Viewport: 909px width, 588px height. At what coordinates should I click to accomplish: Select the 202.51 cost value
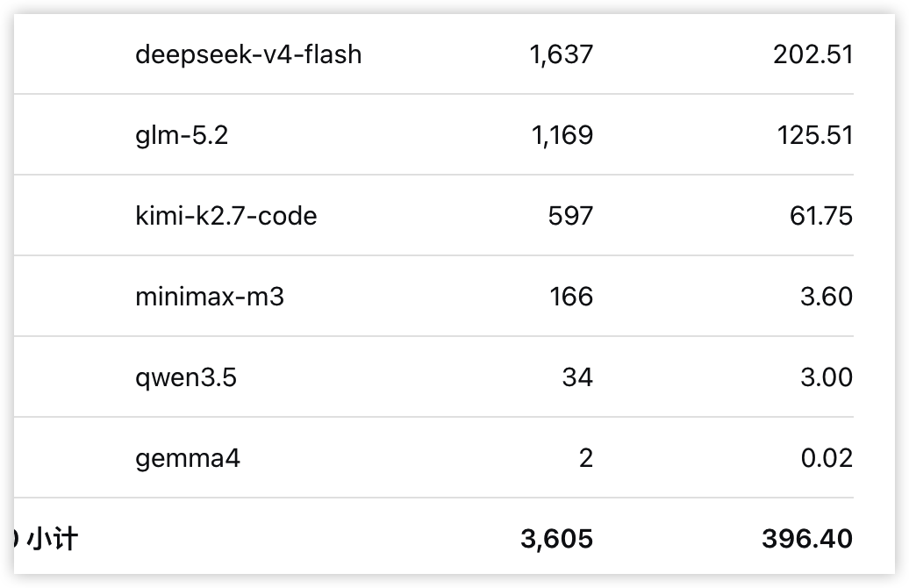coord(812,55)
